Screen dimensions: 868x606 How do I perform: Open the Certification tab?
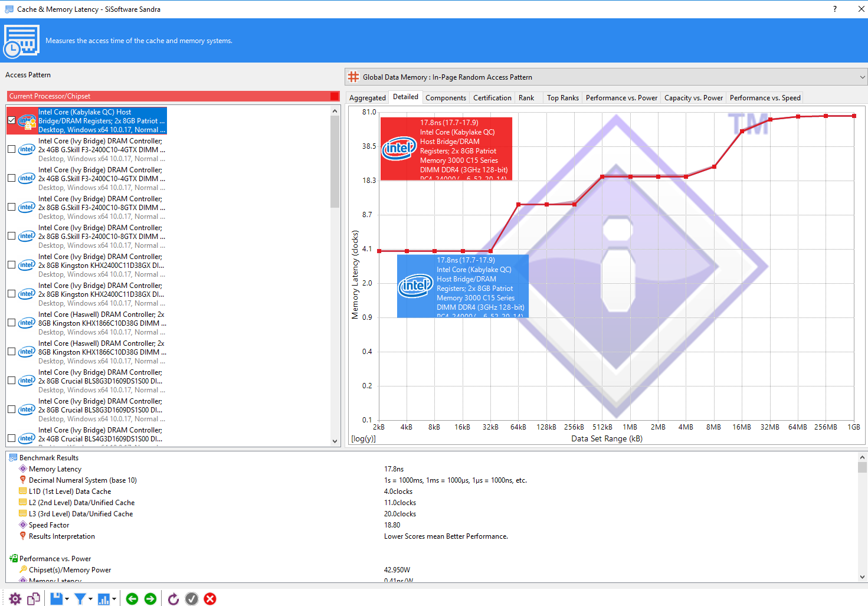[x=492, y=98]
